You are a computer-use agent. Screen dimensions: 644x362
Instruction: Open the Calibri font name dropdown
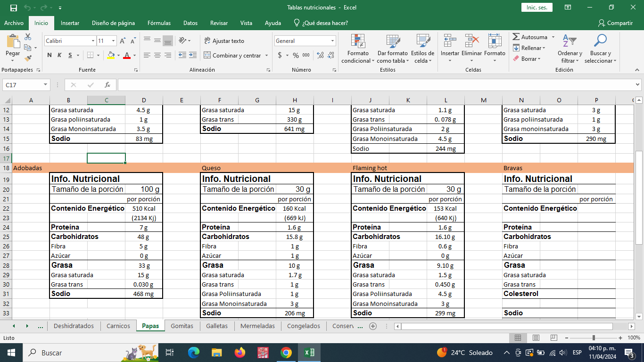coord(93,41)
